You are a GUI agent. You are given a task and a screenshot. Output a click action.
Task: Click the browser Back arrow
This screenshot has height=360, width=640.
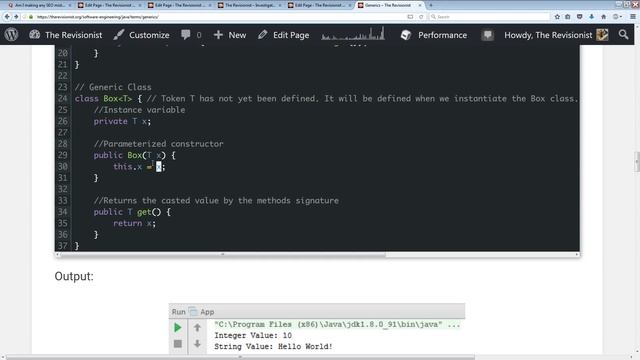(7, 17)
